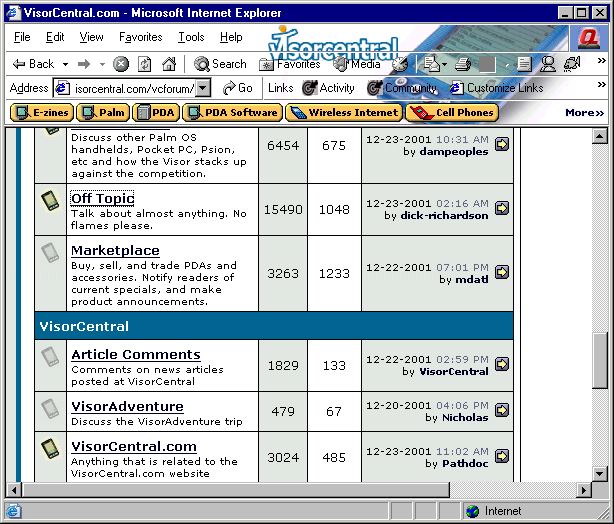Click the vertical scrollbar down arrow
The height and width of the screenshot is (524, 614).
click(600, 472)
